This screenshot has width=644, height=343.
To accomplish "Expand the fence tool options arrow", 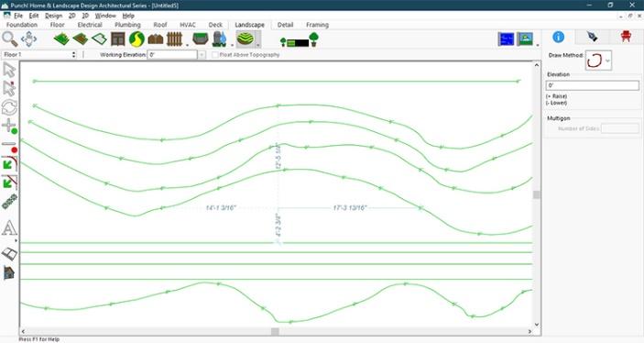I will coord(187,44).
